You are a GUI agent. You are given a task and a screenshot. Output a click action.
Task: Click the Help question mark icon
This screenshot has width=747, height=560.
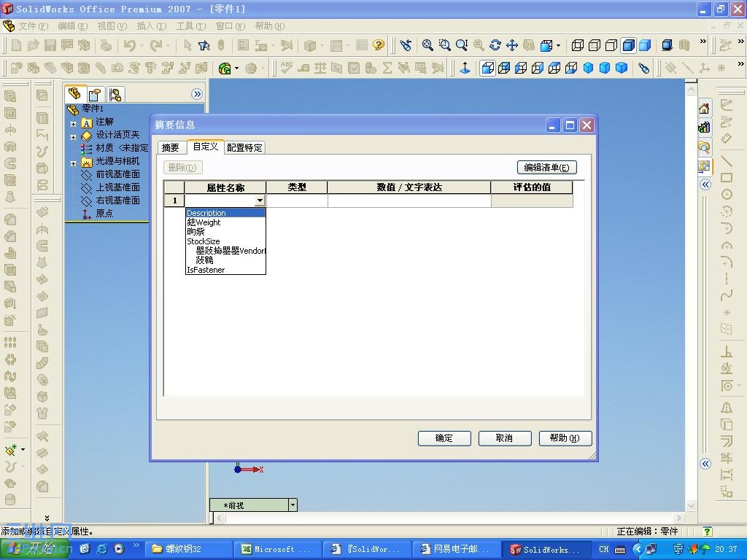[x=379, y=45]
